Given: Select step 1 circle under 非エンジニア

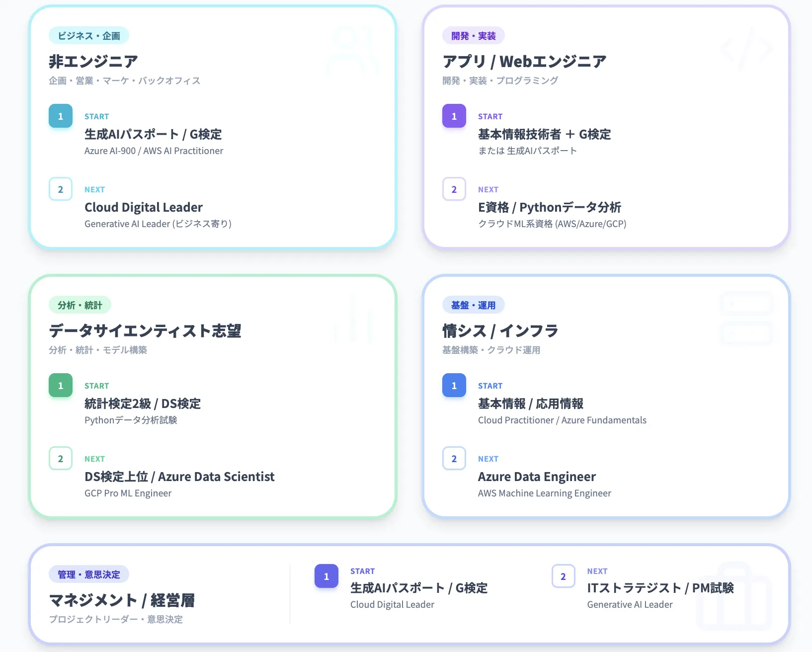Looking at the screenshot, I should [60, 116].
